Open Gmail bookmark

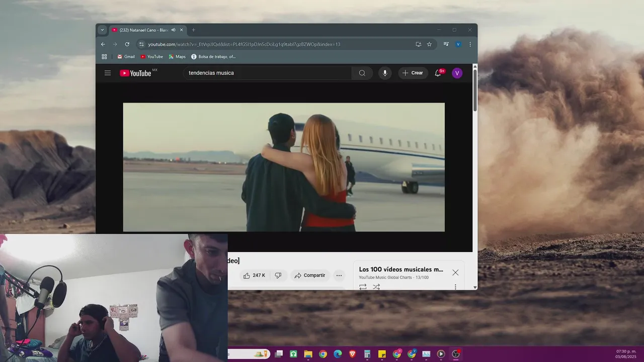pyautogui.click(x=126, y=57)
